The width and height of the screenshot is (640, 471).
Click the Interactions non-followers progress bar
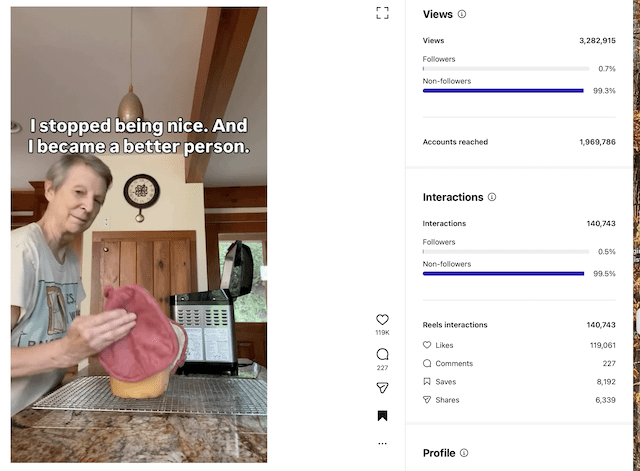point(503,273)
